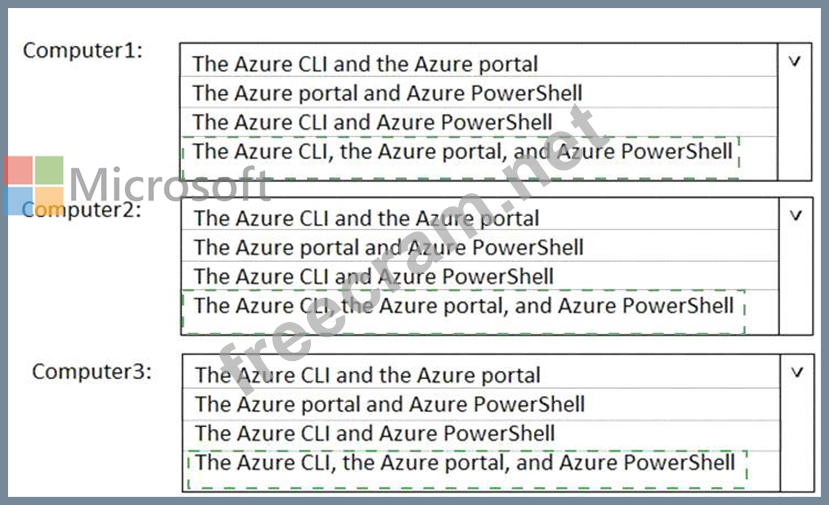Viewport: 829px width, 505px height.
Task: Pick Computer3's highlighted CLI, portal, and PowerShell option
Action: point(465,463)
